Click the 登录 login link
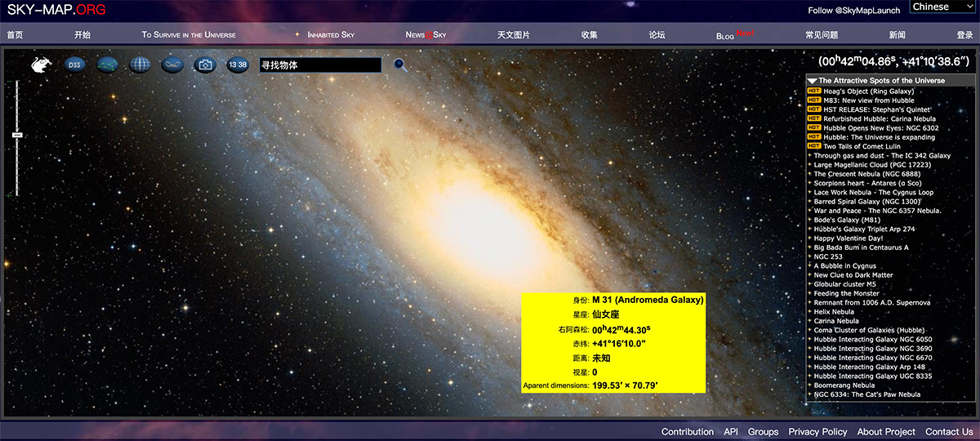Screen dimensions: 980x441 (x=964, y=35)
